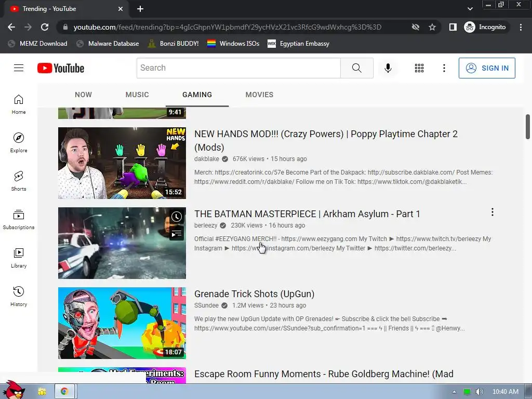The height and width of the screenshot is (399, 532).
Task: Open NEW HANDS MOD Poppy Playtime thumbnail
Action: pos(122,163)
